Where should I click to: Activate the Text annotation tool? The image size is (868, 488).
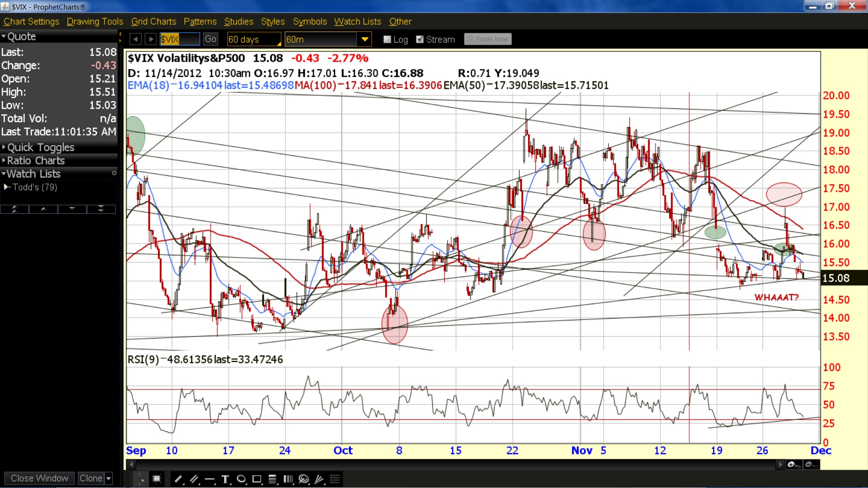click(226, 479)
